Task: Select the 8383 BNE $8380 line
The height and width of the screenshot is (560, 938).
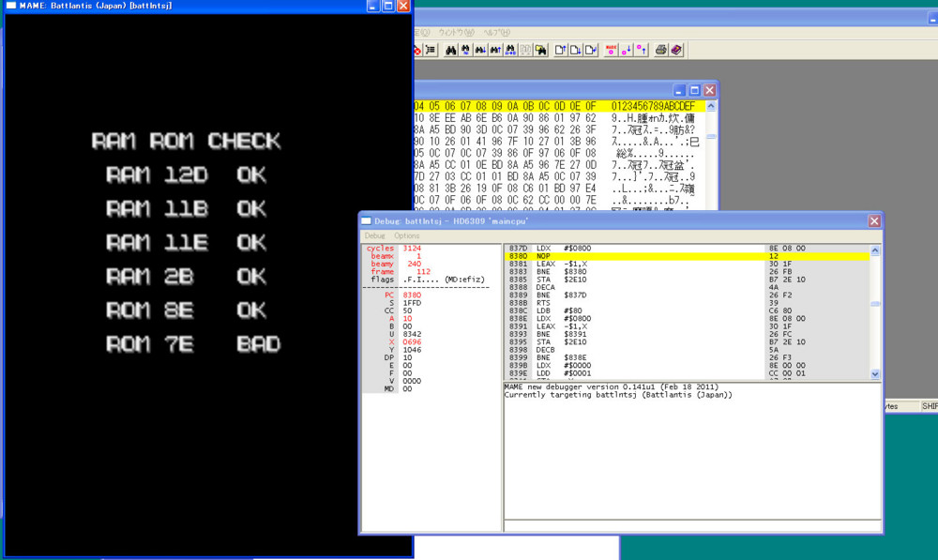Action: (687, 272)
